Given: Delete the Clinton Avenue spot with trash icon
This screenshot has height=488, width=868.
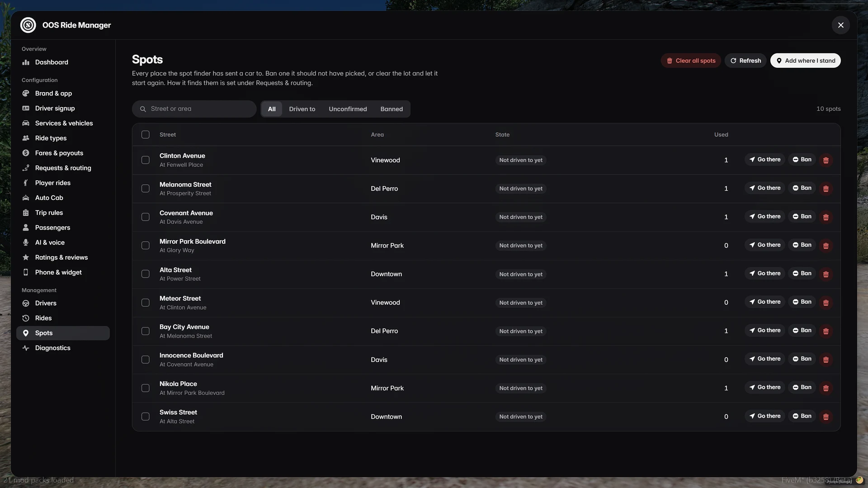Looking at the screenshot, I should (826, 160).
